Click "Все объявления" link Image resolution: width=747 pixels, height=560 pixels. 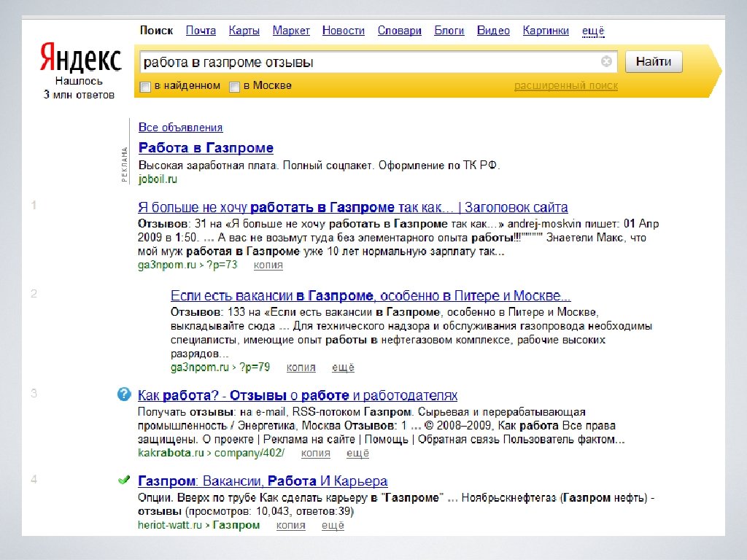point(180,128)
